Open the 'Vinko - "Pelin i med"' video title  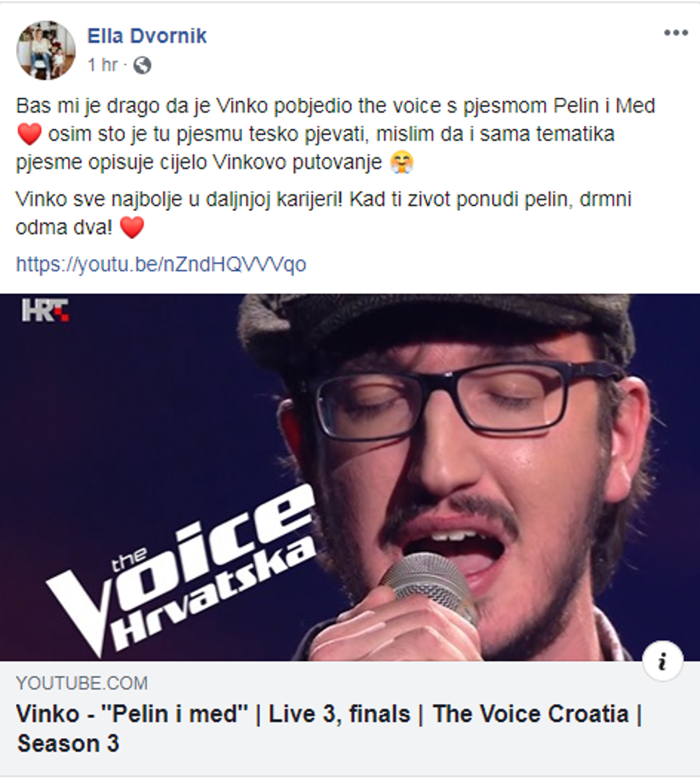pyautogui.click(x=329, y=729)
